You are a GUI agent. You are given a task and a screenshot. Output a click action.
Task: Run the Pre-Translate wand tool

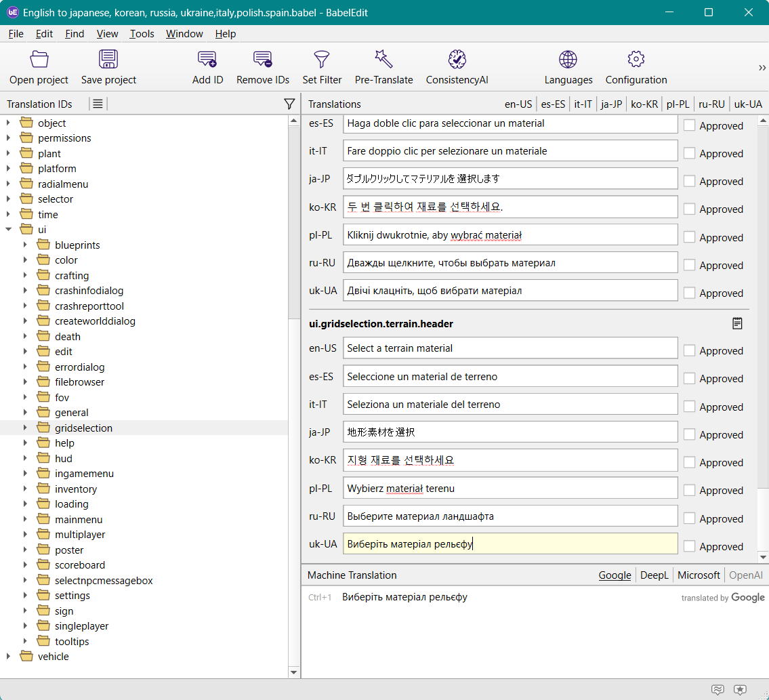pyautogui.click(x=383, y=60)
